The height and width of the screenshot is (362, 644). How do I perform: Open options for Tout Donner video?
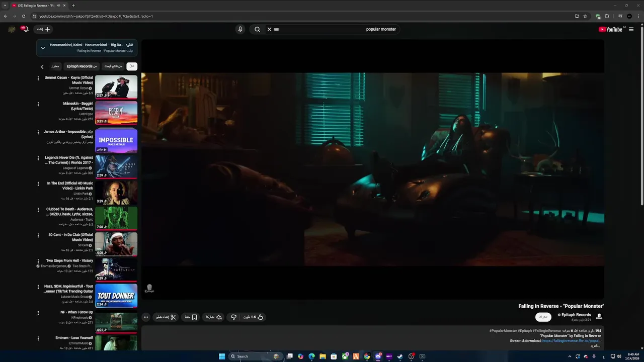pyautogui.click(x=38, y=287)
